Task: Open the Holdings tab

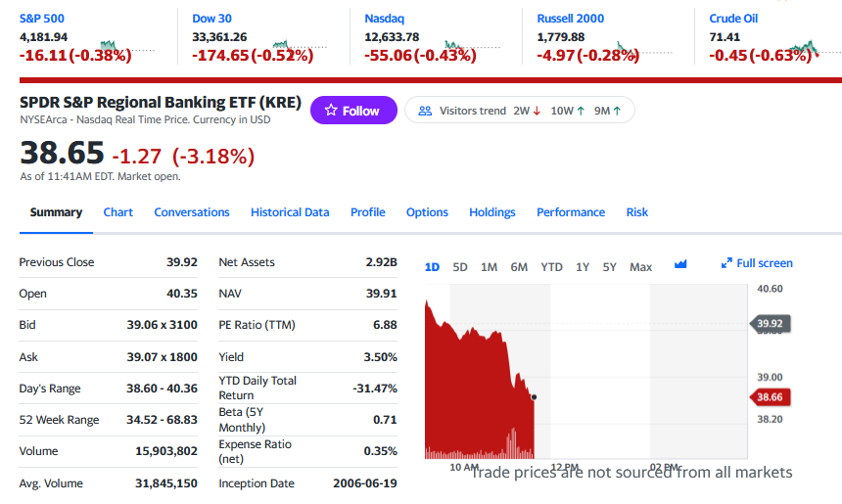Action: [x=491, y=212]
